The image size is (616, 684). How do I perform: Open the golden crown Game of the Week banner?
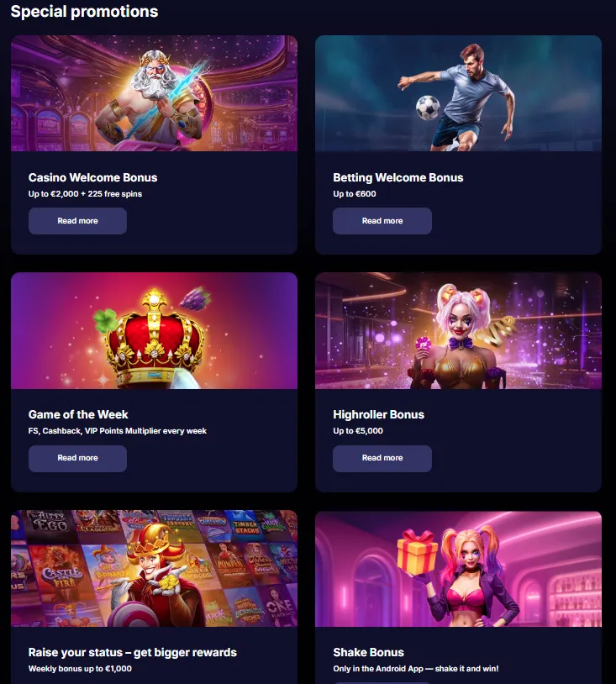pos(154,331)
